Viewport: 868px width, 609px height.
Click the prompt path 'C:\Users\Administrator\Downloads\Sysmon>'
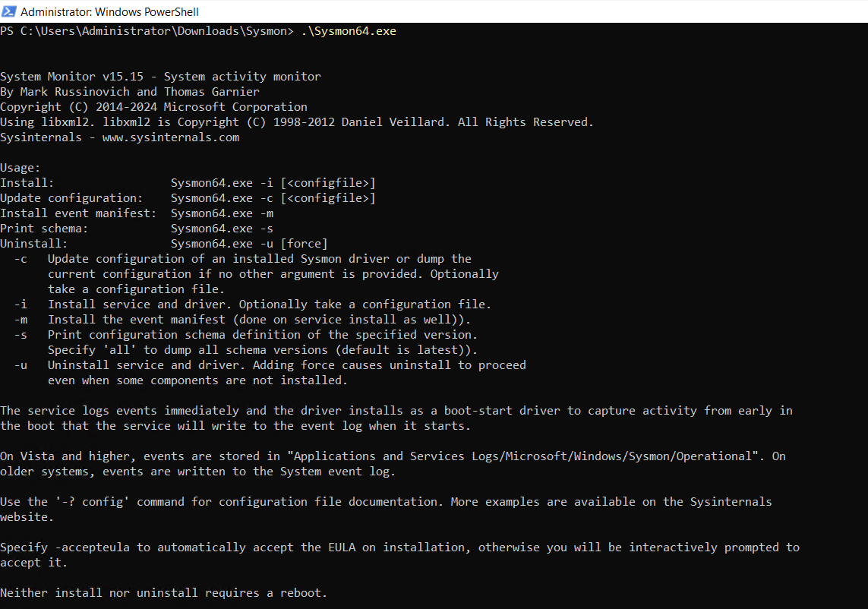click(156, 31)
